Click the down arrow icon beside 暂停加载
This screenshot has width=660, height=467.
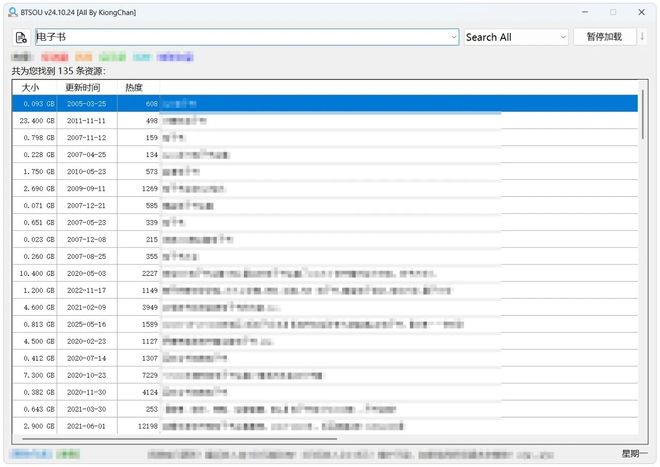click(x=642, y=37)
